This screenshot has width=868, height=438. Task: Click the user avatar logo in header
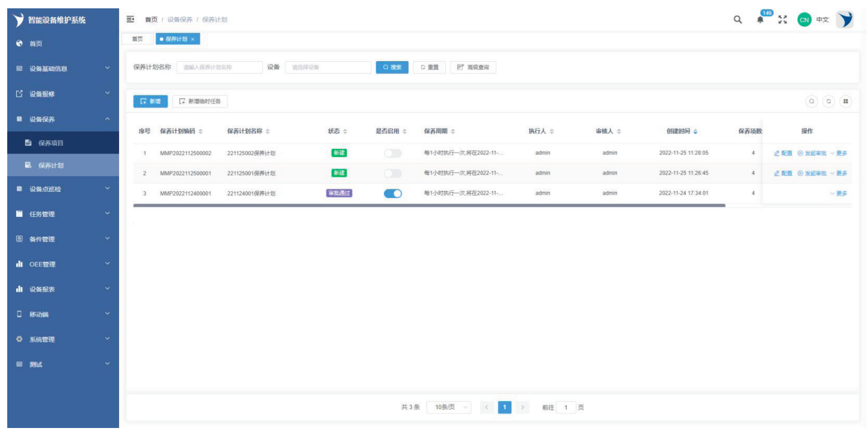(845, 19)
